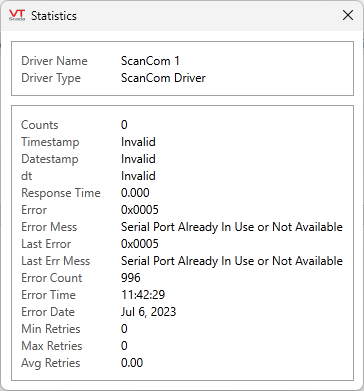Click the Max Retries value
This screenshot has height=391, width=364.
(124, 346)
